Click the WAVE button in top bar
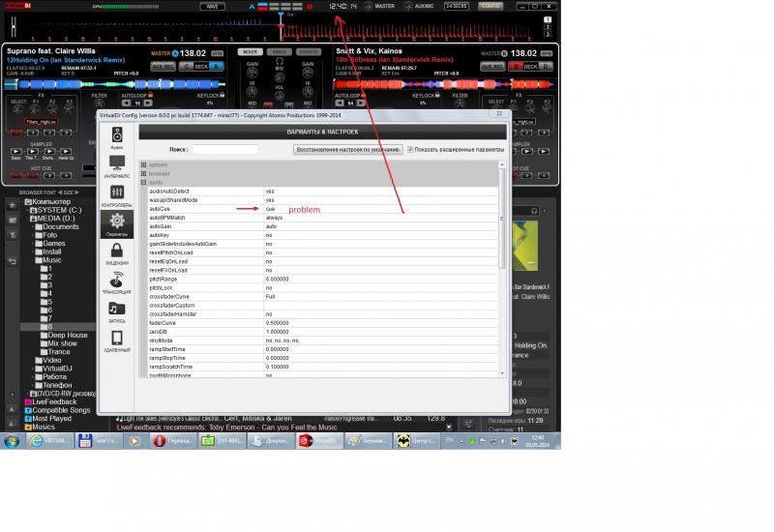 pyautogui.click(x=212, y=6)
